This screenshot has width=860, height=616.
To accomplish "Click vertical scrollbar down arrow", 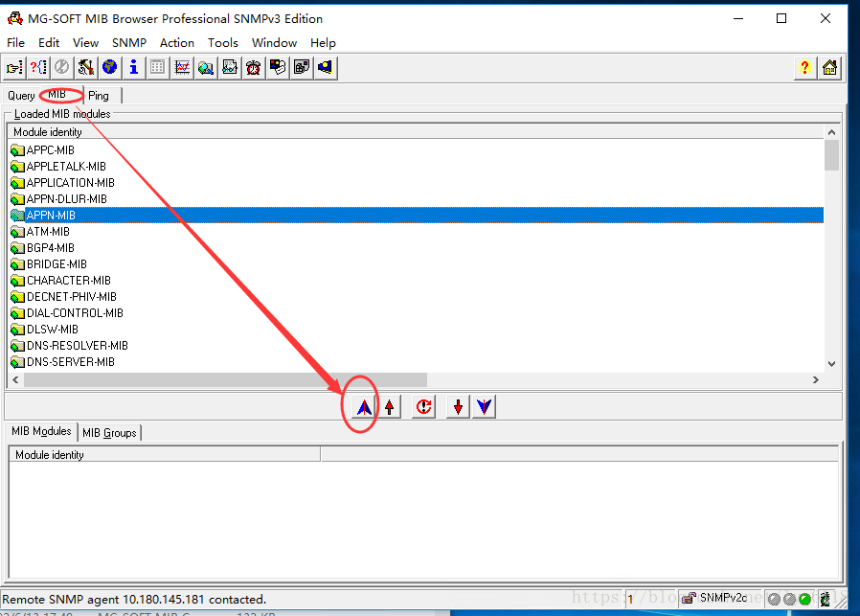I will 831,364.
